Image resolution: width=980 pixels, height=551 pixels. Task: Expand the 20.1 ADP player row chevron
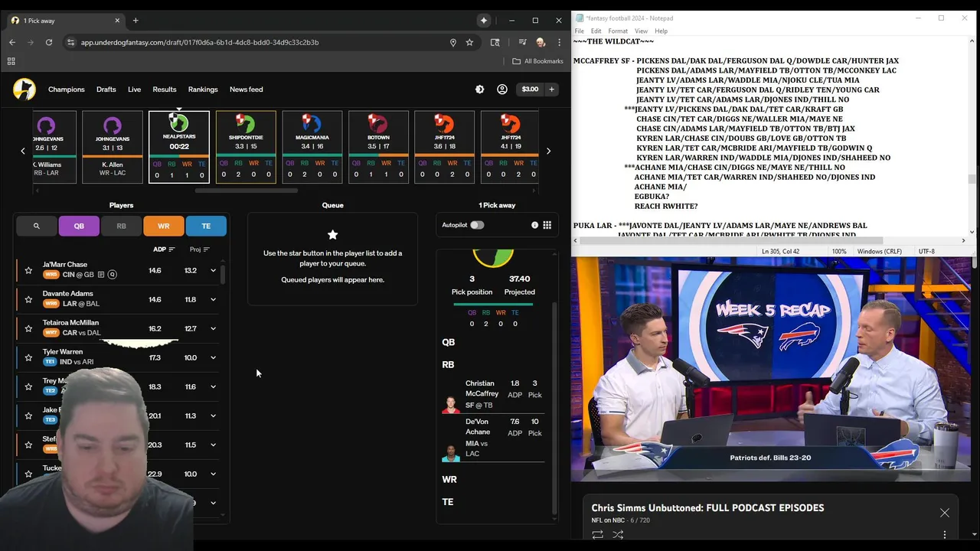click(x=213, y=416)
